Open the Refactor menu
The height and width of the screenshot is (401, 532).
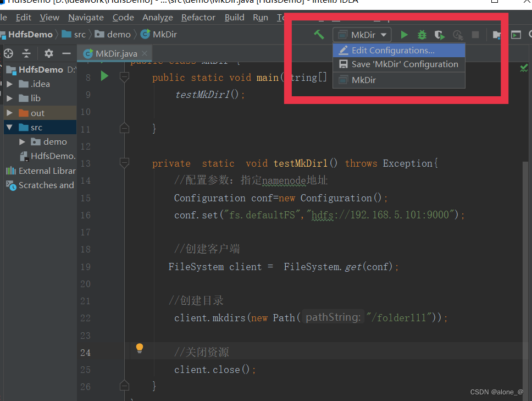tap(198, 17)
